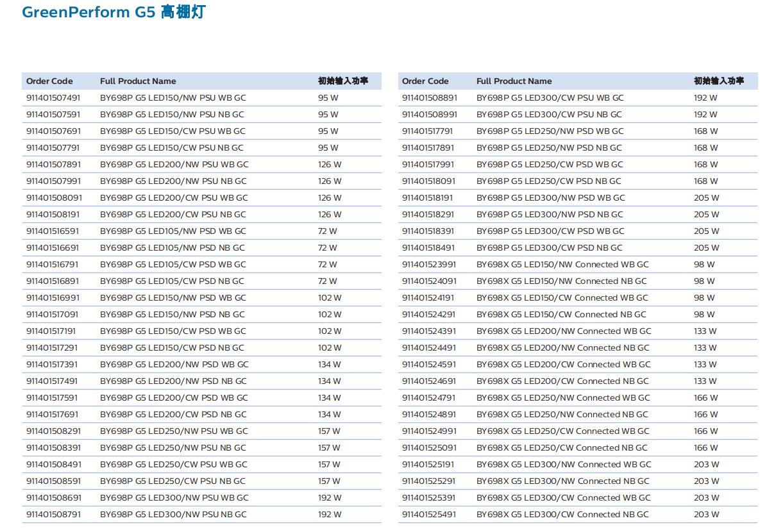
Task: Select order code 911401517091
Action: tap(53, 315)
